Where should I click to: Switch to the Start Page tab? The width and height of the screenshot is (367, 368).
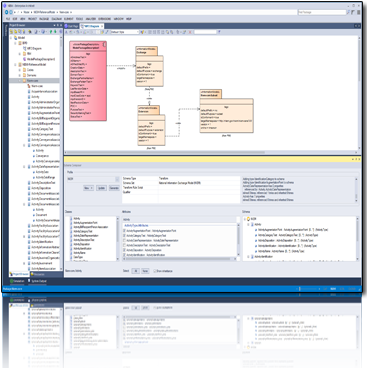click(71, 26)
